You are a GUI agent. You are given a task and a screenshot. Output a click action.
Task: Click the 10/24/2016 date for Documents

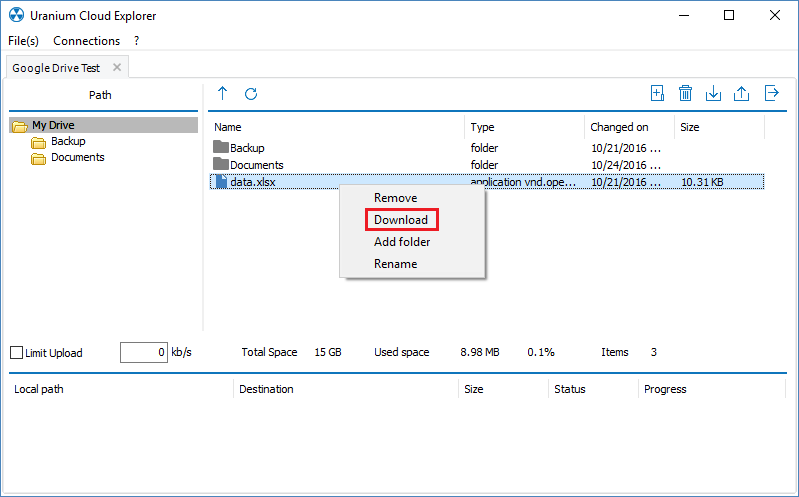[x=626, y=165]
